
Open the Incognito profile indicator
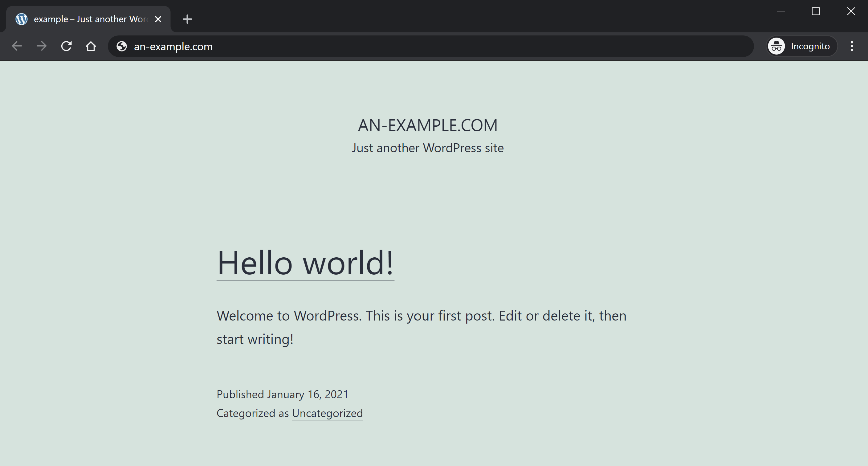pyautogui.click(x=802, y=46)
